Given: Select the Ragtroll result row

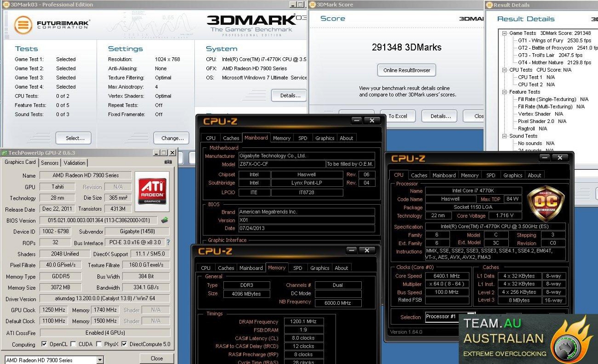Looking at the screenshot, I should [x=532, y=128].
